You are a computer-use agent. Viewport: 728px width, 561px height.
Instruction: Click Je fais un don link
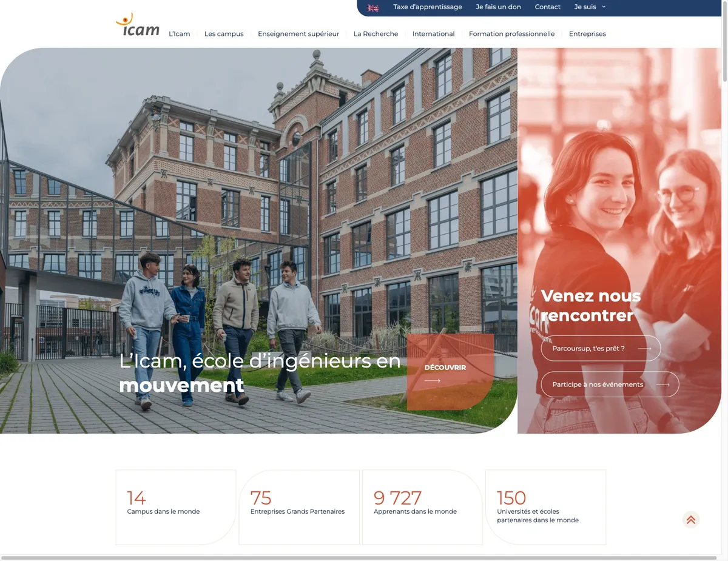coord(499,7)
